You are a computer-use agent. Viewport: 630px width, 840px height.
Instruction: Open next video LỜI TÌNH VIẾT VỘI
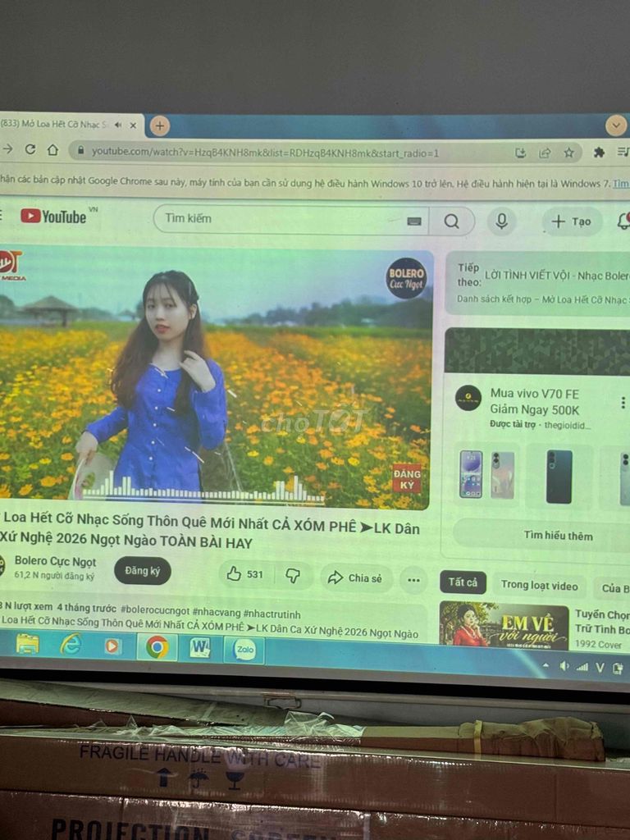click(557, 276)
